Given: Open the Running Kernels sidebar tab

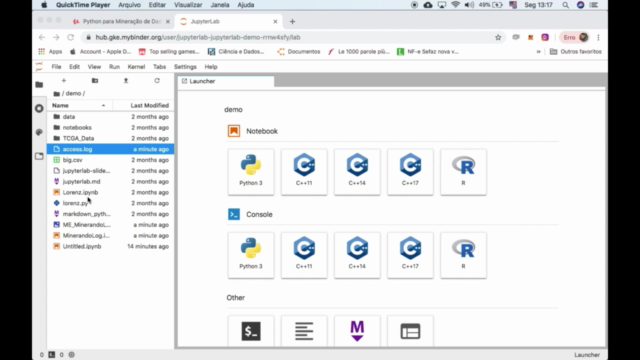Looking at the screenshot, I should [39, 108].
